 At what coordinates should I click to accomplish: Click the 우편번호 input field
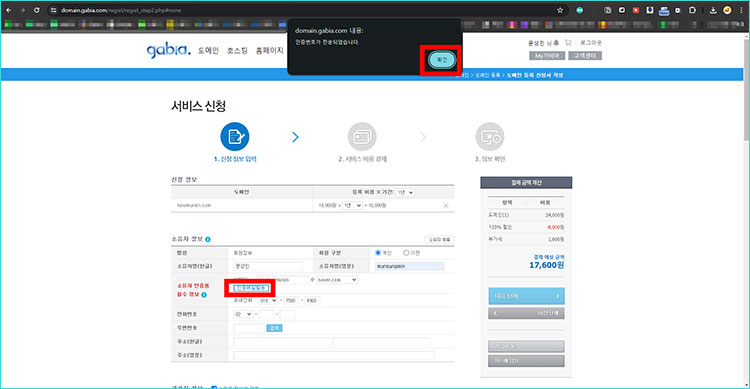[249, 328]
